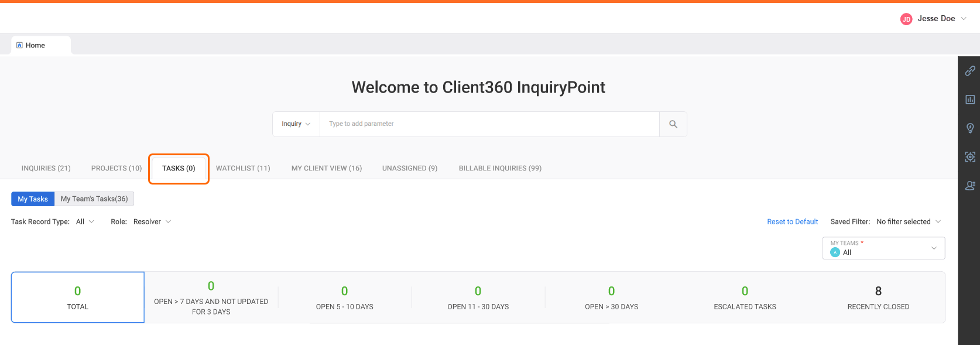Switch to My Team's Tasks(36)
The width and height of the screenshot is (980, 345).
coord(94,199)
